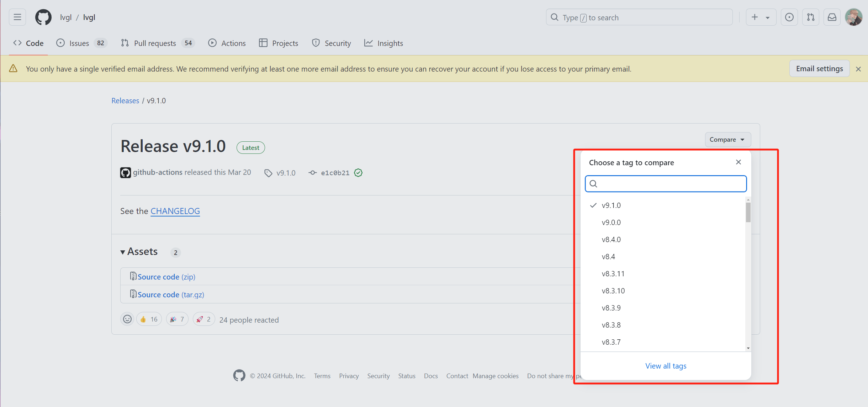Image resolution: width=868 pixels, height=407 pixels.
Task: Select tag v8.4.0 to compare
Action: tap(663, 240)
